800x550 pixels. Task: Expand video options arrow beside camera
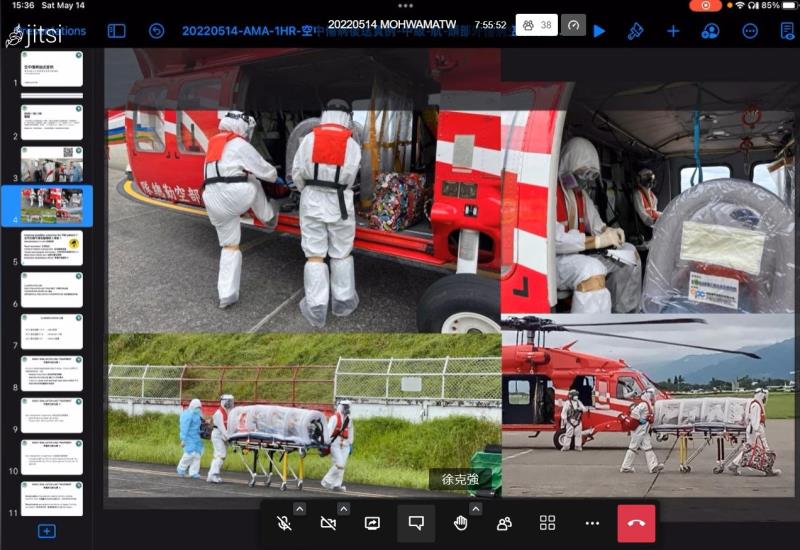(x=343, y=509)
